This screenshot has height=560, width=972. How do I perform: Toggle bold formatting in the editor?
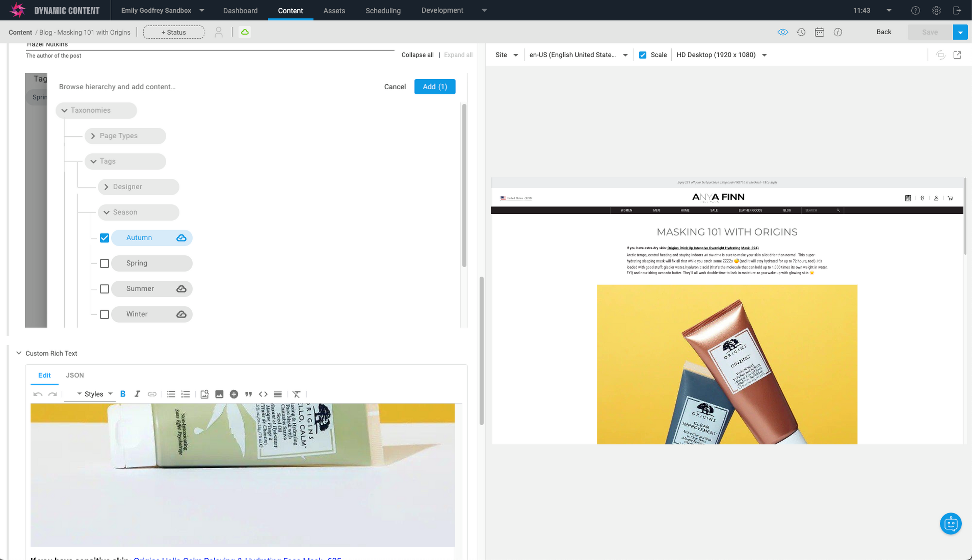click(x=123, y=394)
